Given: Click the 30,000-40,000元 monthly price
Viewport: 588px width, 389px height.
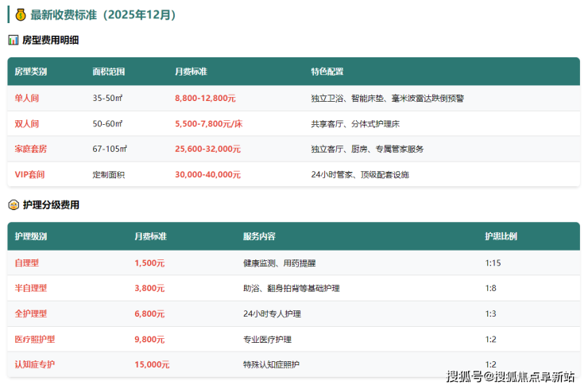Looking at the screenshot, I should [x=207, y=174].
